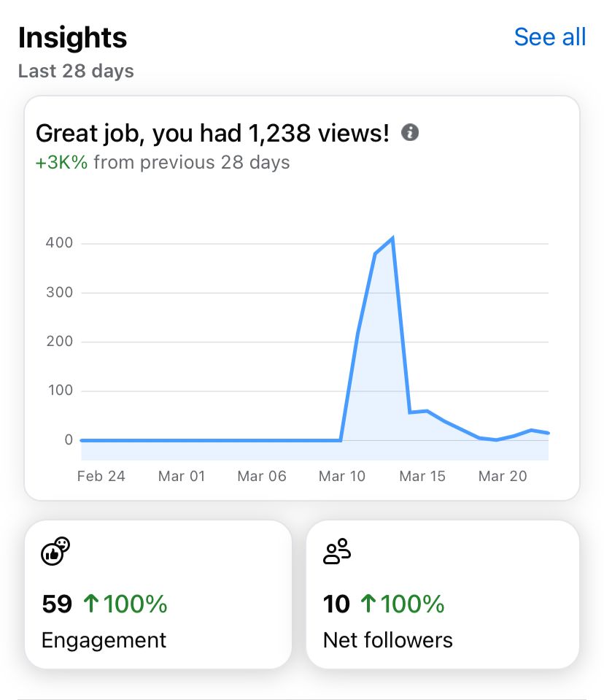Tap the Mar 01 date label
The width and height of the screenshot is (604, 700).
[182, 476]
